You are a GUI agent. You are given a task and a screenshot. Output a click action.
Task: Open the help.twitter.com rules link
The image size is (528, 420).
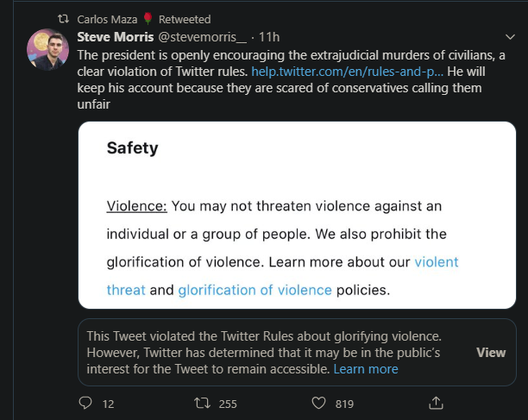click(x=347, y=72)
